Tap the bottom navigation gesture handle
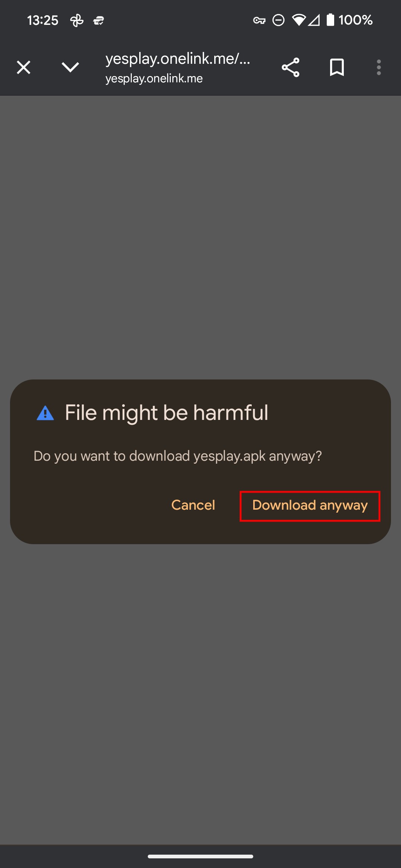The width and height of the screenshot is (401, 868). pos(200,857)
